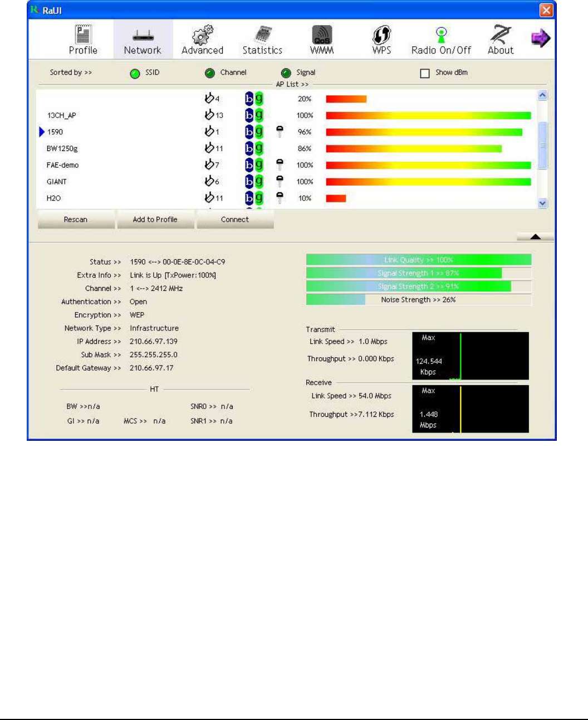The height and width of the screenshot is (720, 588).
Task: Sort AP list by SSID
Action: pyautogui.click(x=135, y=74)
